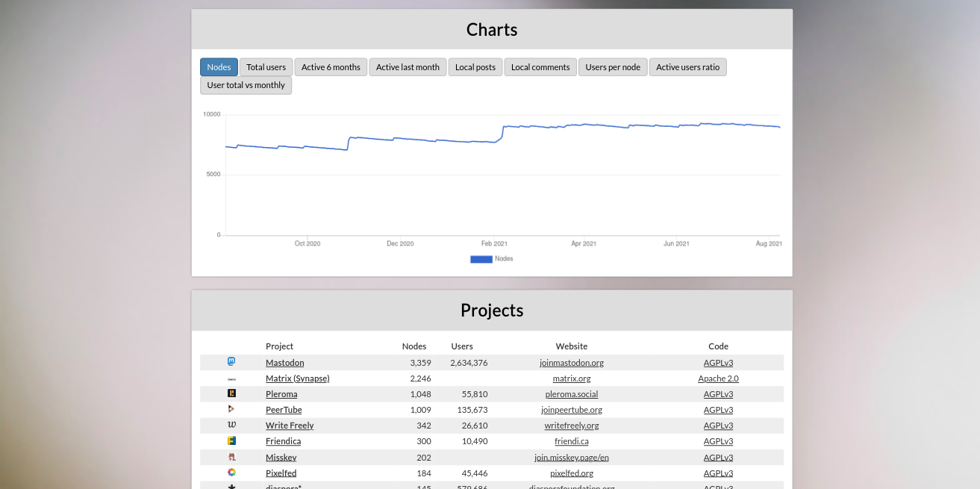Open Mastodon's AGPLv3 code link
The height and width of the screenshot is (489, 980).
[x=718, y=363]
